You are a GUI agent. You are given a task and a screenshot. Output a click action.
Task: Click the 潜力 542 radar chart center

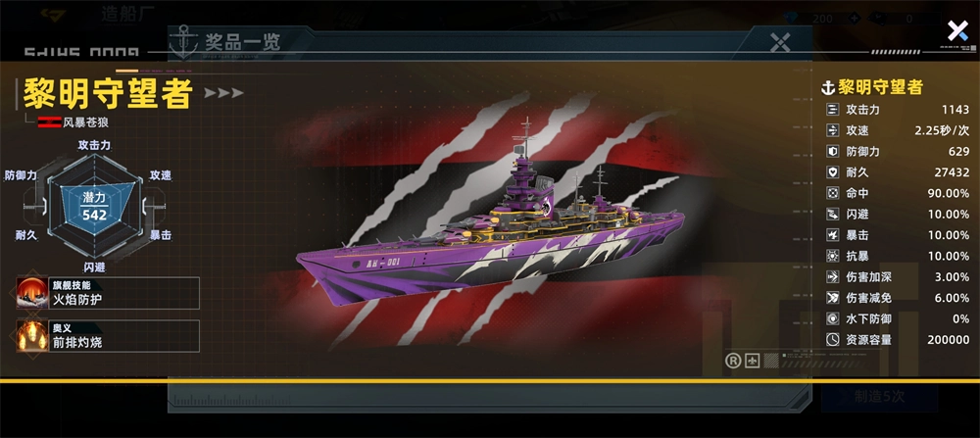[x=94, y=207]
